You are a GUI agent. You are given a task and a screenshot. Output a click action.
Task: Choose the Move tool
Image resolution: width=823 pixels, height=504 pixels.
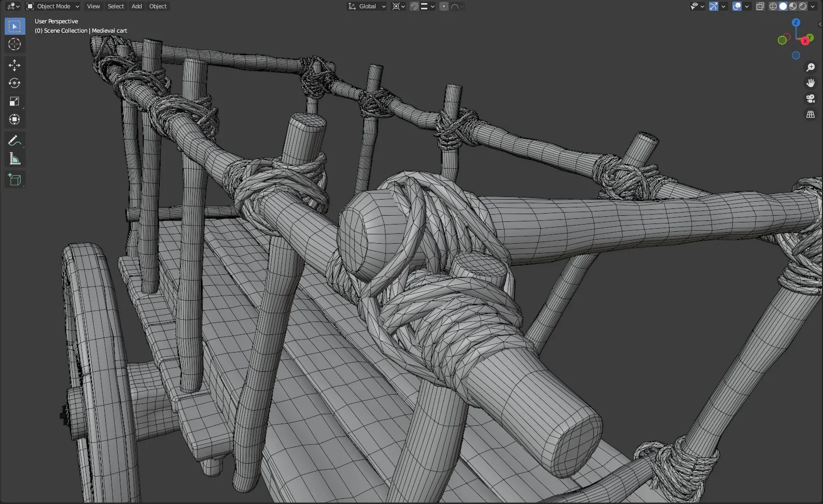(15, 65)
